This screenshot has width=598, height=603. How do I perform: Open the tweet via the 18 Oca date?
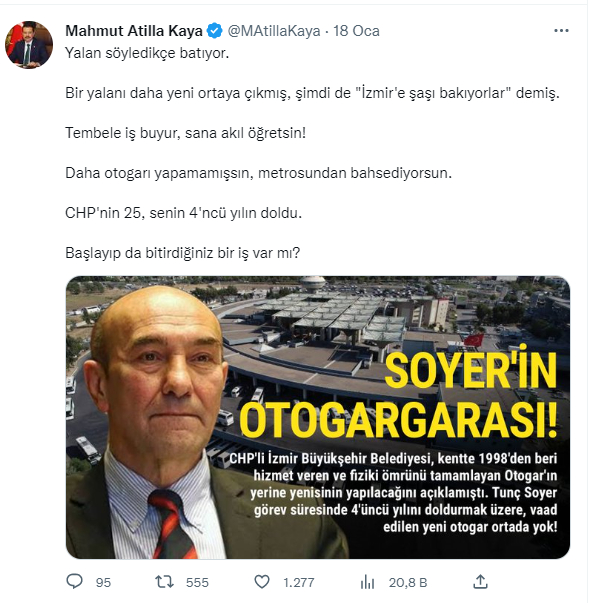356,31
